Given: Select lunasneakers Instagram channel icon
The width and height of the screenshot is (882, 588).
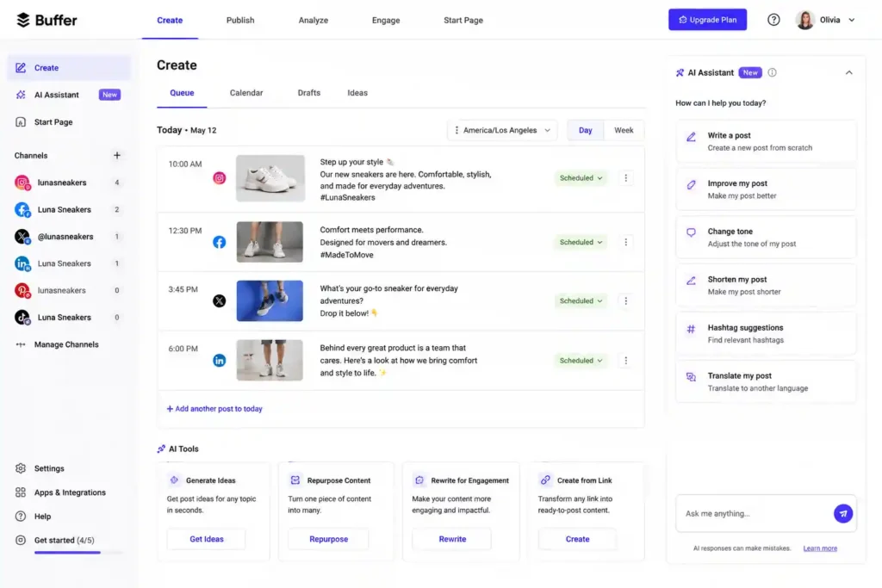Looking at the screenshot, I should [22, 183].
